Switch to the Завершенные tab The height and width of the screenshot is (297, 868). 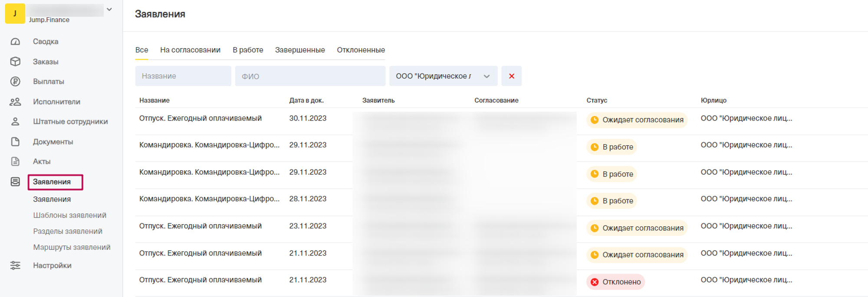click(x=300, y=50)
